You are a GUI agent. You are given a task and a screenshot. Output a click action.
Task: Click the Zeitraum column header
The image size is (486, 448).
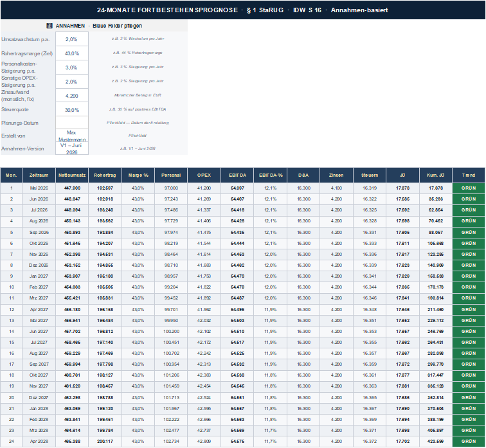39,175
